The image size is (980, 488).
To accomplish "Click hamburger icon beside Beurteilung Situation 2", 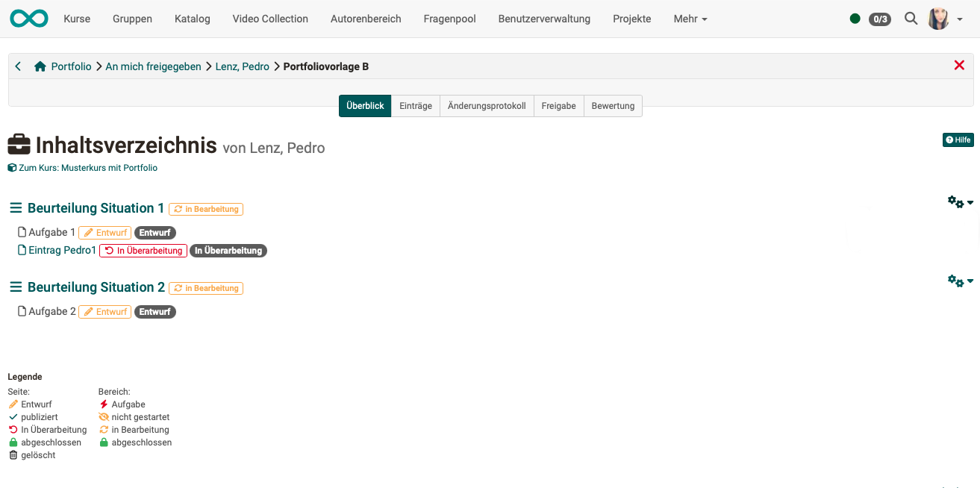I will tap(16, 287).
